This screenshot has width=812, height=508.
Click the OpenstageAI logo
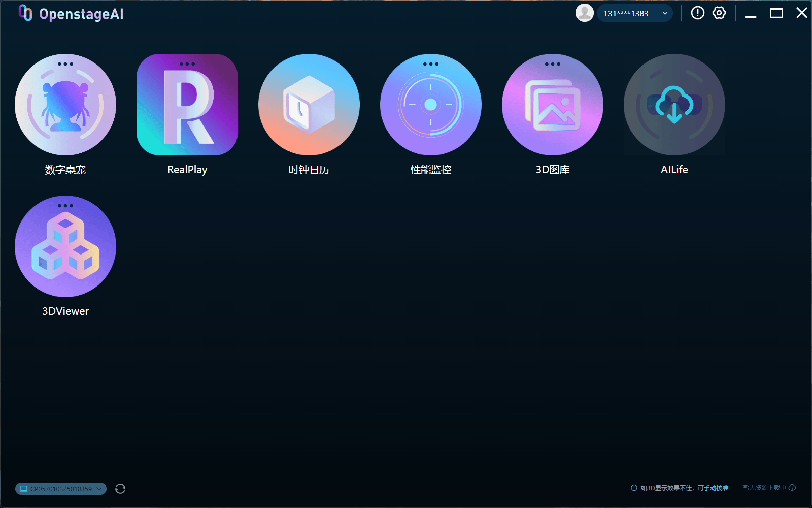(x=71, y=14)
